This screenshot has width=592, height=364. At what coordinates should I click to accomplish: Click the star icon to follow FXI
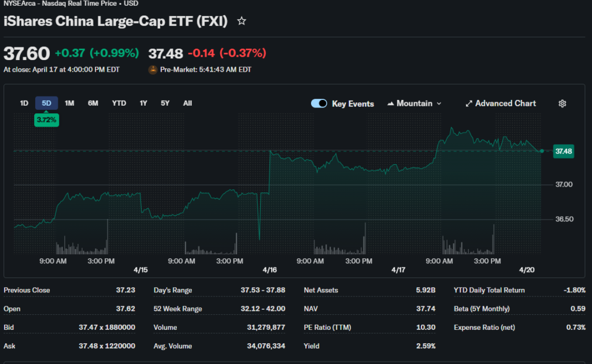242,21
